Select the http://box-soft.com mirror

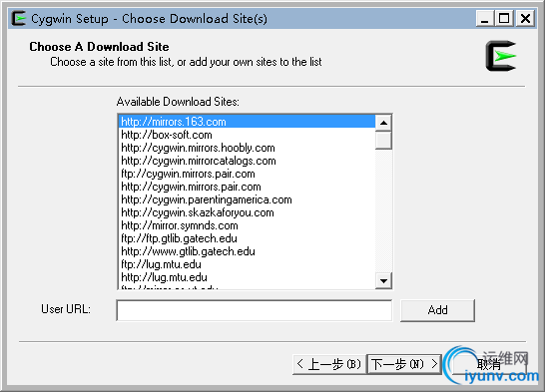247,135
